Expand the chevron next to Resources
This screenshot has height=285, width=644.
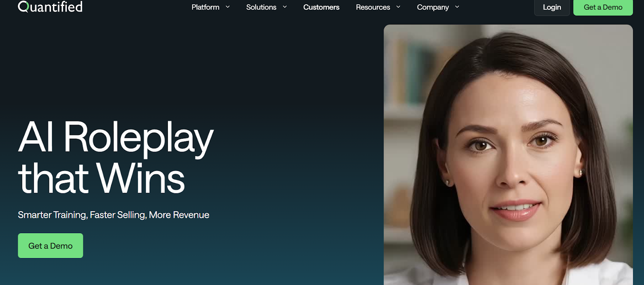pyautogui.click(x=398, y=7)
